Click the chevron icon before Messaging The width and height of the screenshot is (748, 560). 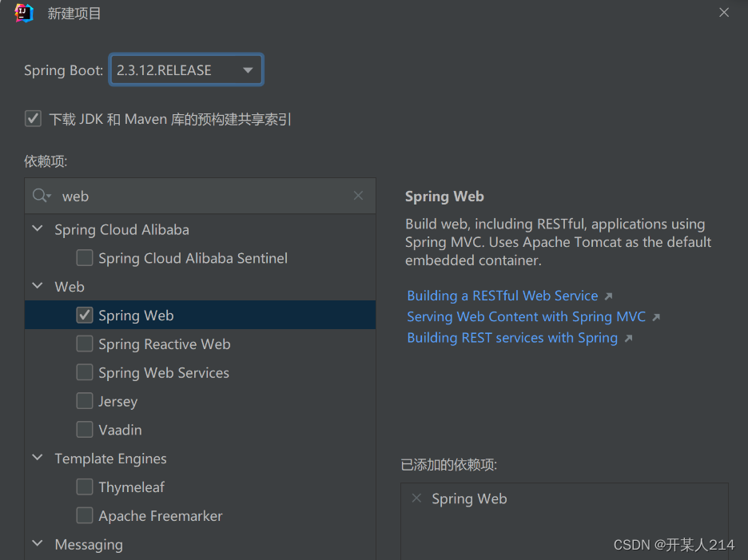[x=37, y=544]
